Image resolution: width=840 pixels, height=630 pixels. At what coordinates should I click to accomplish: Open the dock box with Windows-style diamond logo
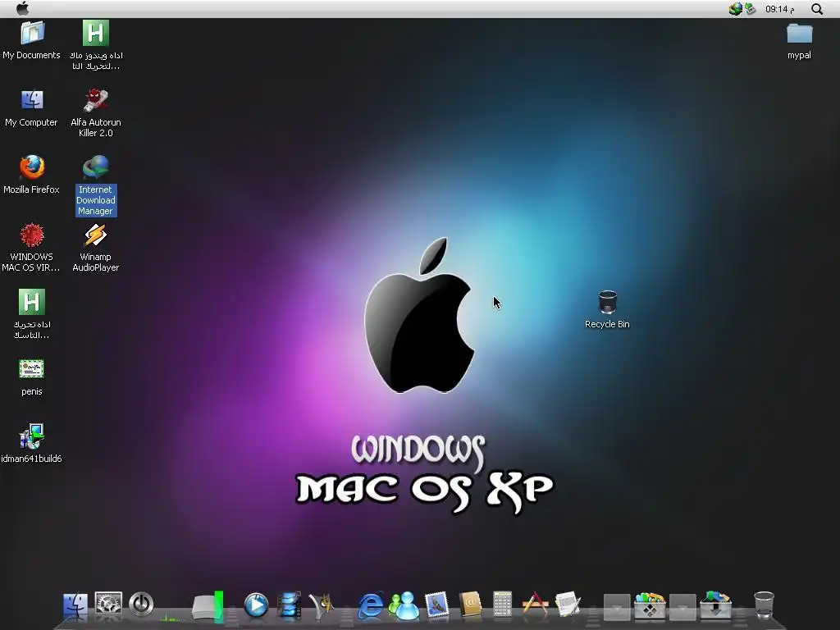tap(650, 605)
